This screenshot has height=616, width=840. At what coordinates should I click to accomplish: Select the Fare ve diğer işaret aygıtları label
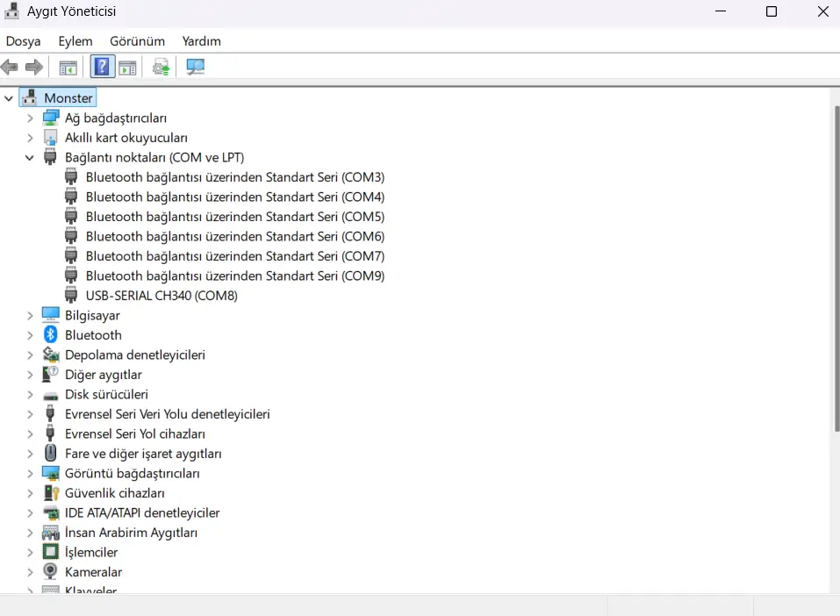click(143, 454)
